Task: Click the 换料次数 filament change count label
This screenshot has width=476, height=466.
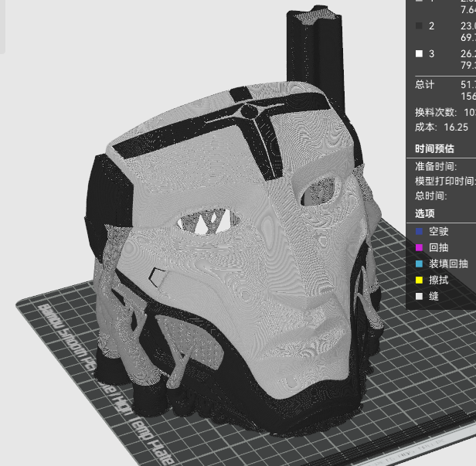Action: [x=436, y=112]
